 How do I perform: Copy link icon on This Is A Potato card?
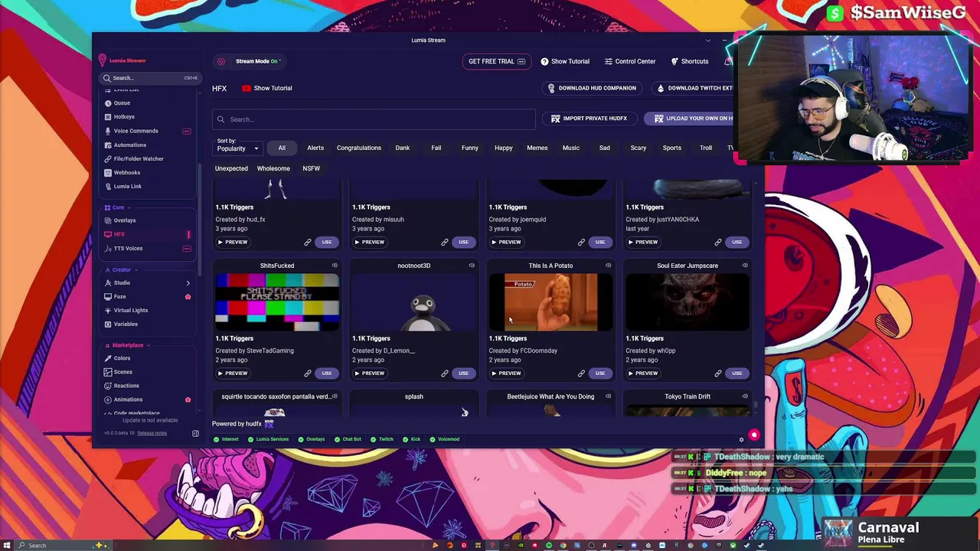tap(581, 373)
